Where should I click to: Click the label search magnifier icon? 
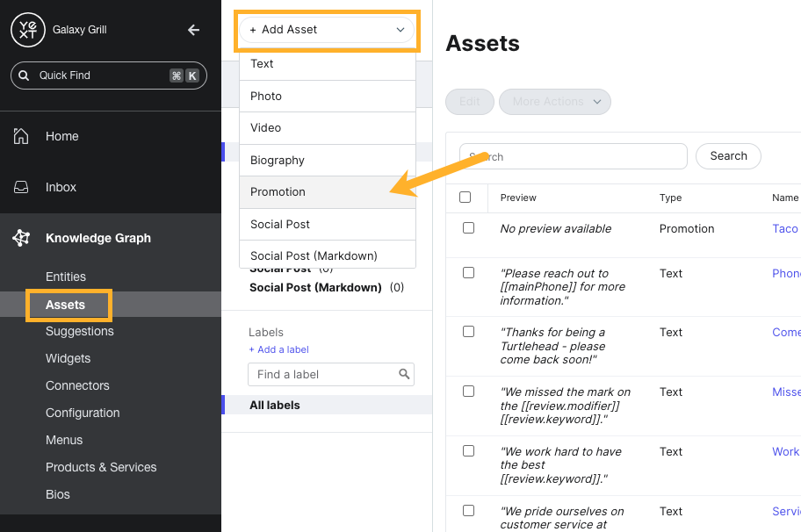[404, 374]
